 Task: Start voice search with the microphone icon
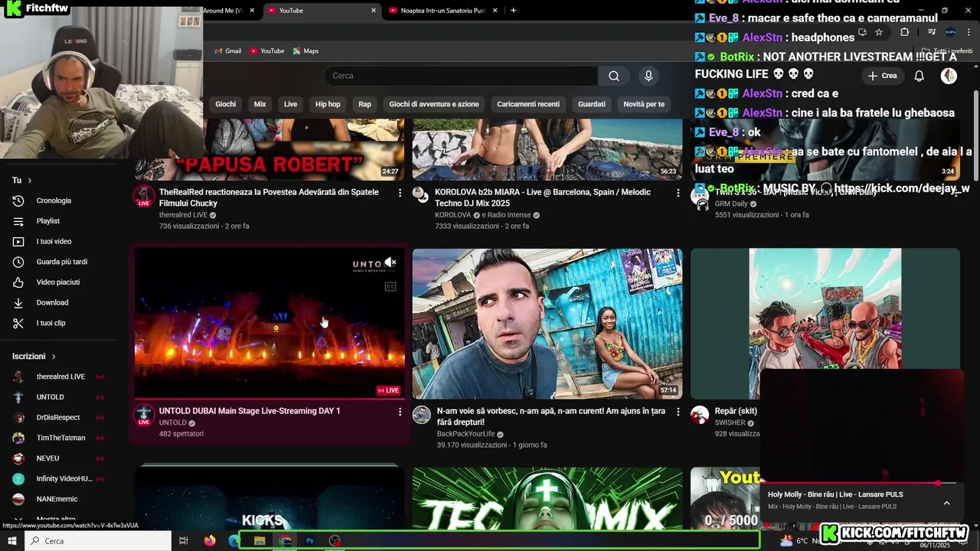click(648, 76)
